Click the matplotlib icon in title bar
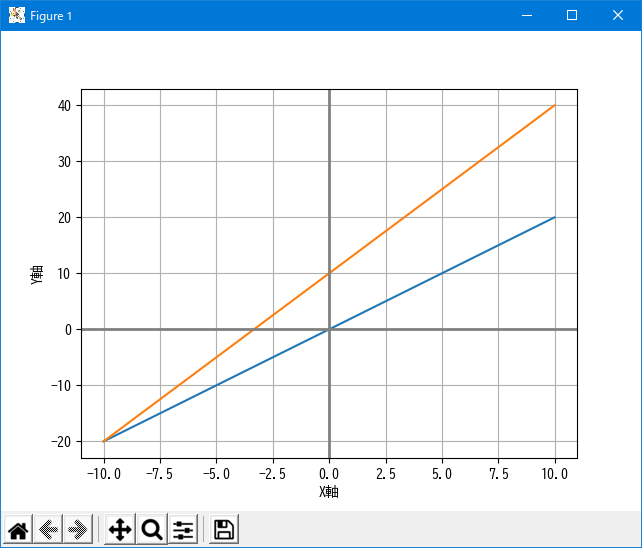Viewport: 642px width, 548px height. tap(17, 16)
